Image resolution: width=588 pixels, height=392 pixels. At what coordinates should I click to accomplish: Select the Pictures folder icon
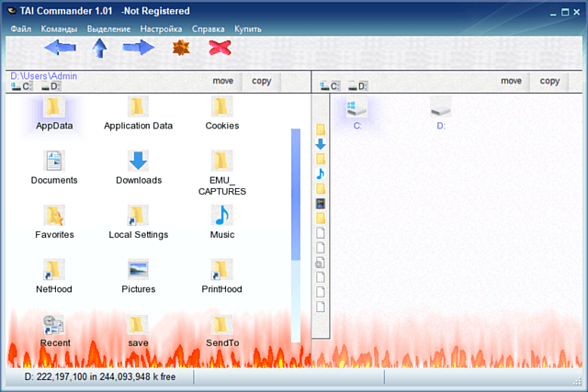138,271
